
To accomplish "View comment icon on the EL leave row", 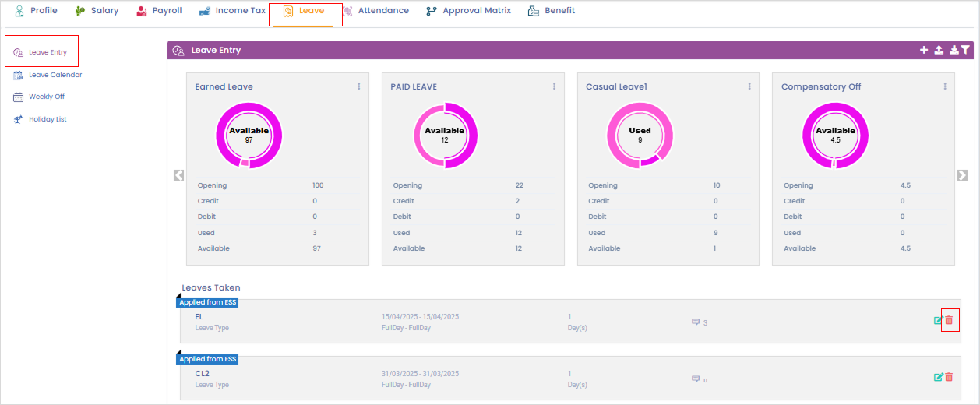I will point(696,322).
